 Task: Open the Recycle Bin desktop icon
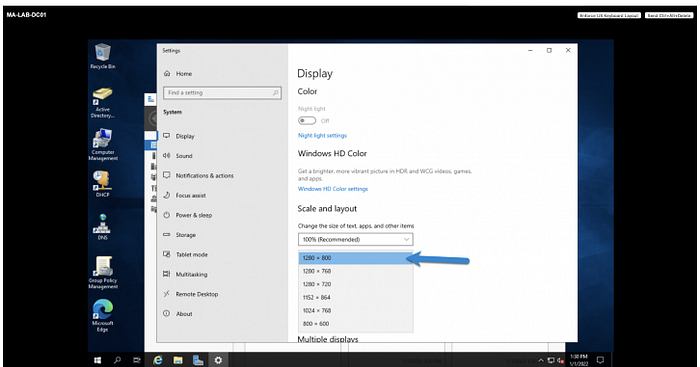[x=103, y=56]
